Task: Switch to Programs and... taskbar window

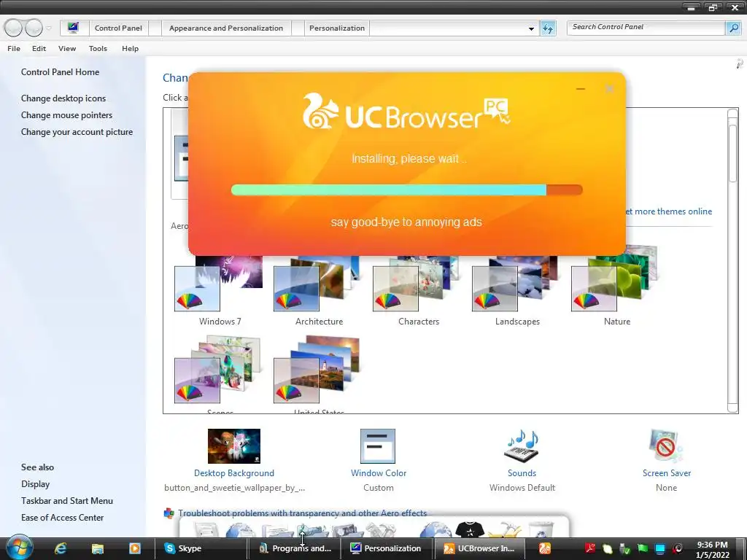Action: tap(295, 548)
